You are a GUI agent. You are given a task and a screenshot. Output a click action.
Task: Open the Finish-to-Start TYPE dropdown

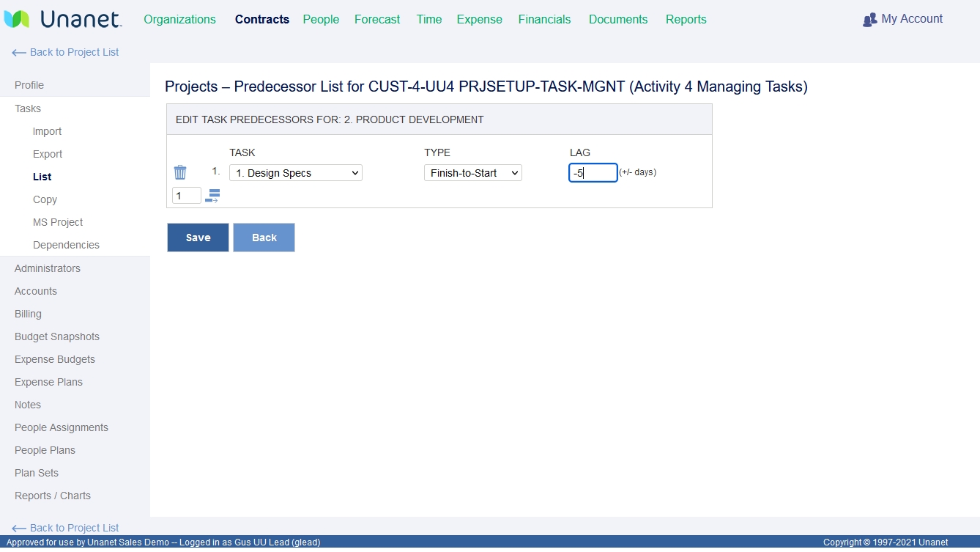coord(472,172)
